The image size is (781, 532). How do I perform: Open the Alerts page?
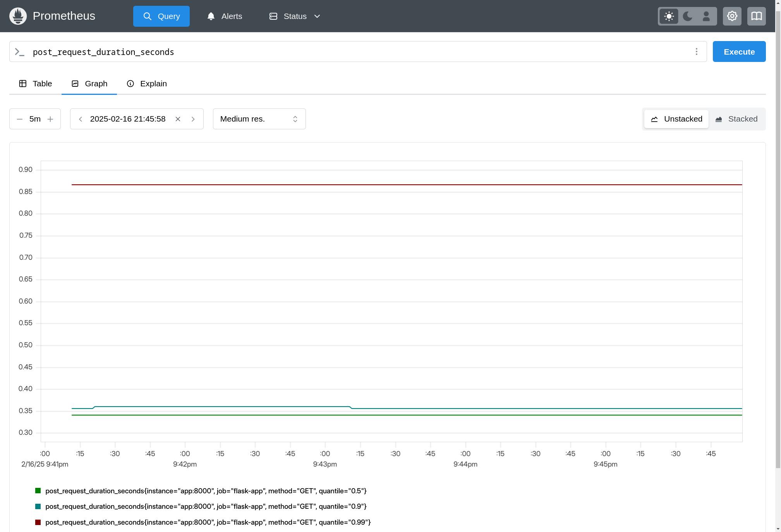(x=225, y=16)
